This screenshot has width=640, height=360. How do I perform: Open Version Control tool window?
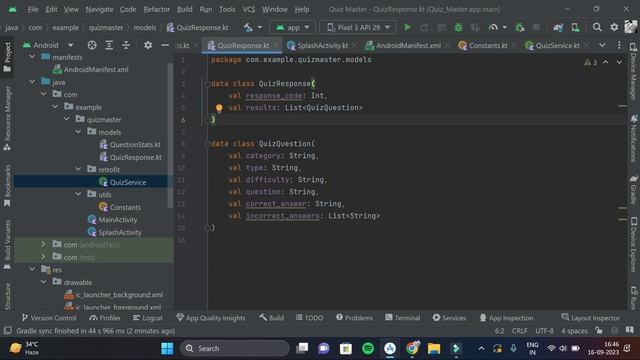[x=49, y=318]
